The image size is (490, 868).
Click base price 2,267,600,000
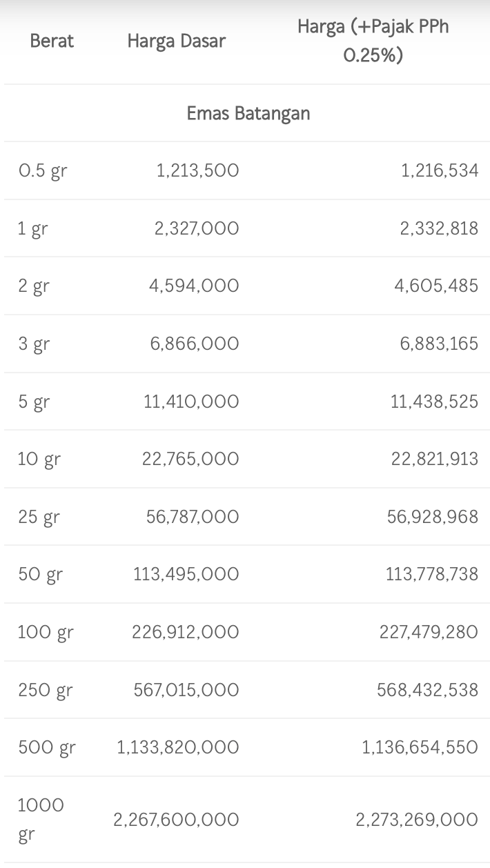(x=176, y=820)
